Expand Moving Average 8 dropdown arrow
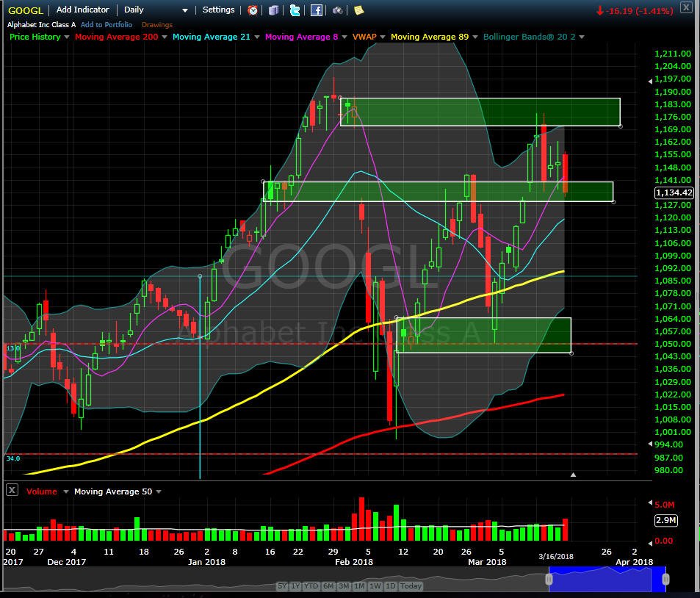This screenshot has height=598, width=700. [x=344, y=37]
